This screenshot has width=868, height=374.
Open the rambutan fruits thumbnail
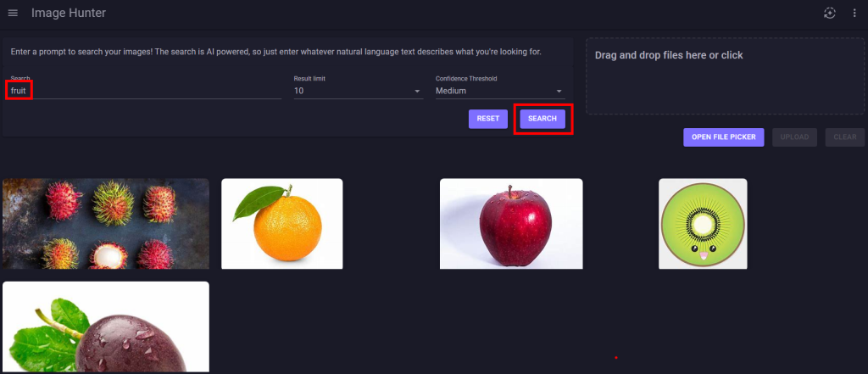[106, 223]
